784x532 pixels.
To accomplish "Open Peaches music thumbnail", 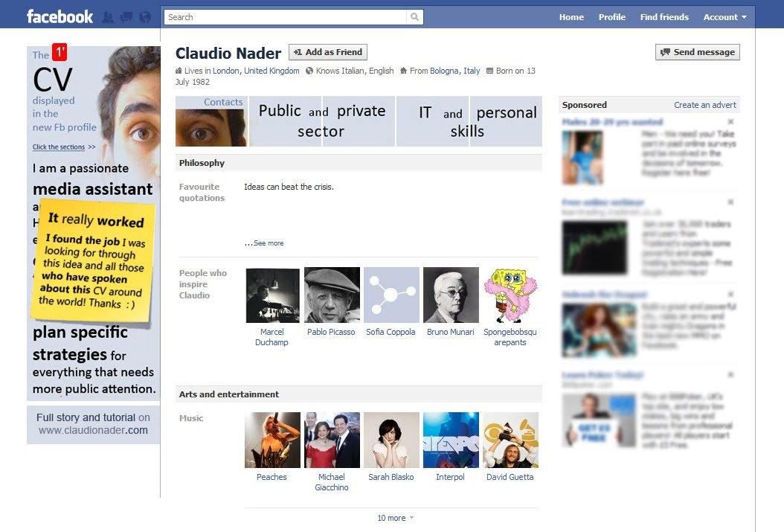I will tap(272, 440).
